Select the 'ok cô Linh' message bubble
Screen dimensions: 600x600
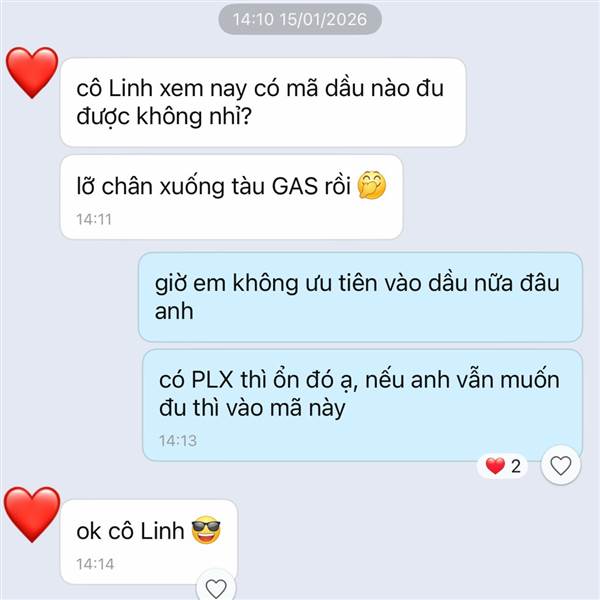tap(149, 542)
